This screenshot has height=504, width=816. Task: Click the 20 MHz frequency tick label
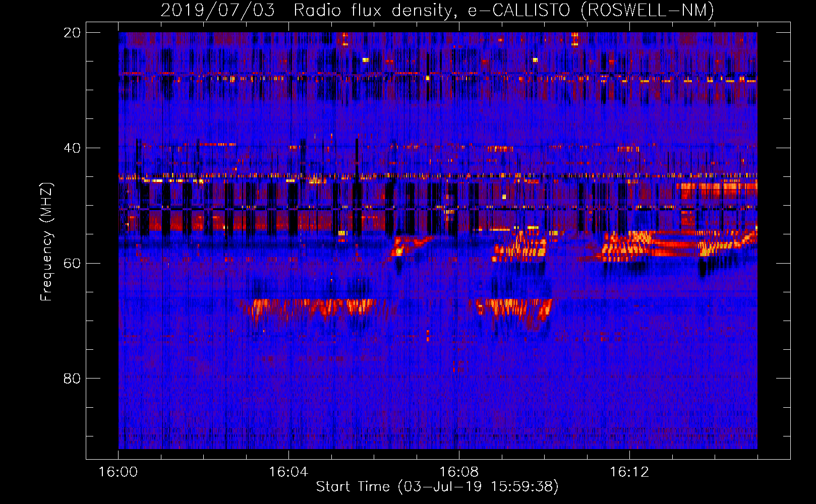point(72,33)
